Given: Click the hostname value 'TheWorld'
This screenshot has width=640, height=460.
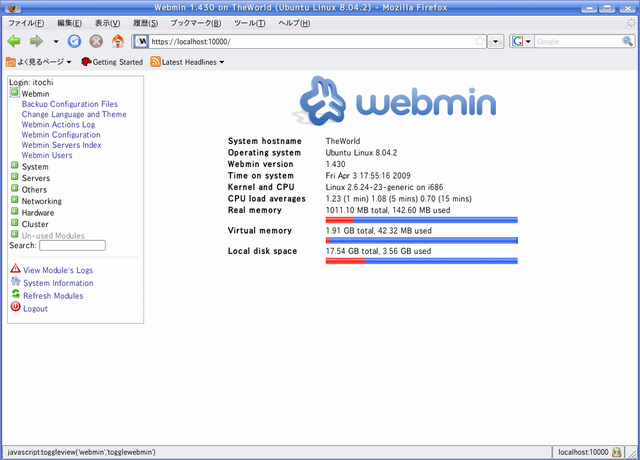Looking at the screenshot, I should click(343, 141).
